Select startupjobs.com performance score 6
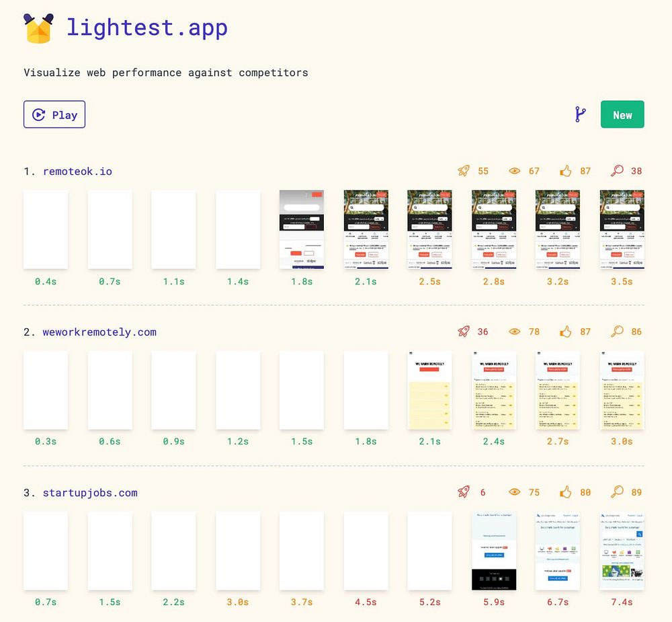672x622 pixels. coord(483,492)
